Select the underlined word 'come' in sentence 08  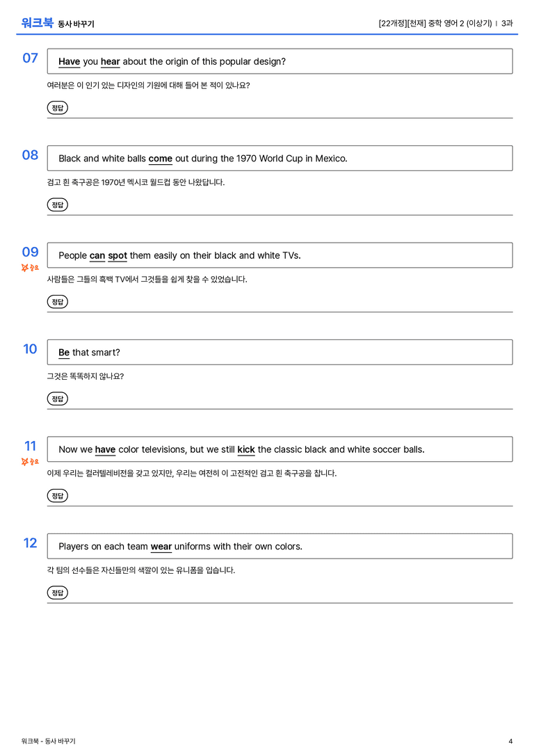point(161,159)
